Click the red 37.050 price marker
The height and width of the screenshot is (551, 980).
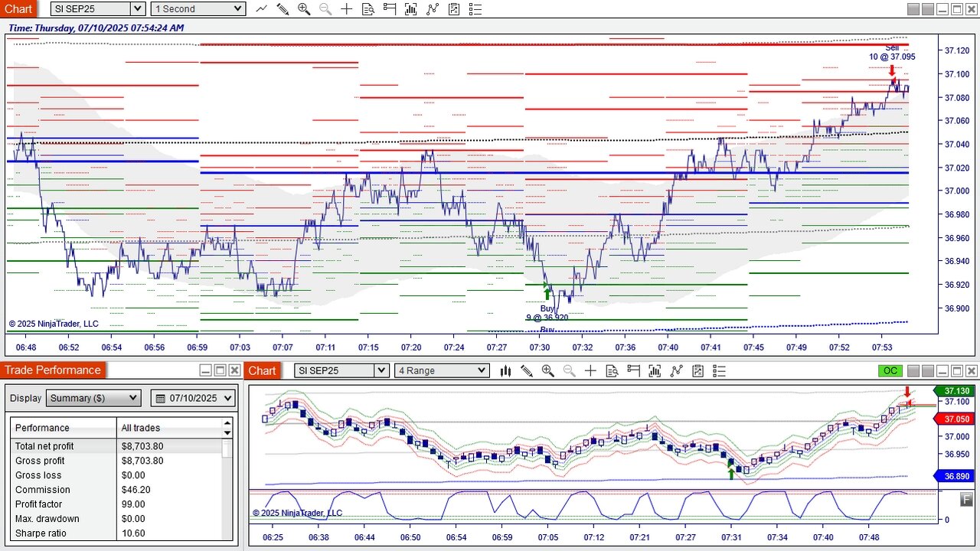[x=954, y=419]
